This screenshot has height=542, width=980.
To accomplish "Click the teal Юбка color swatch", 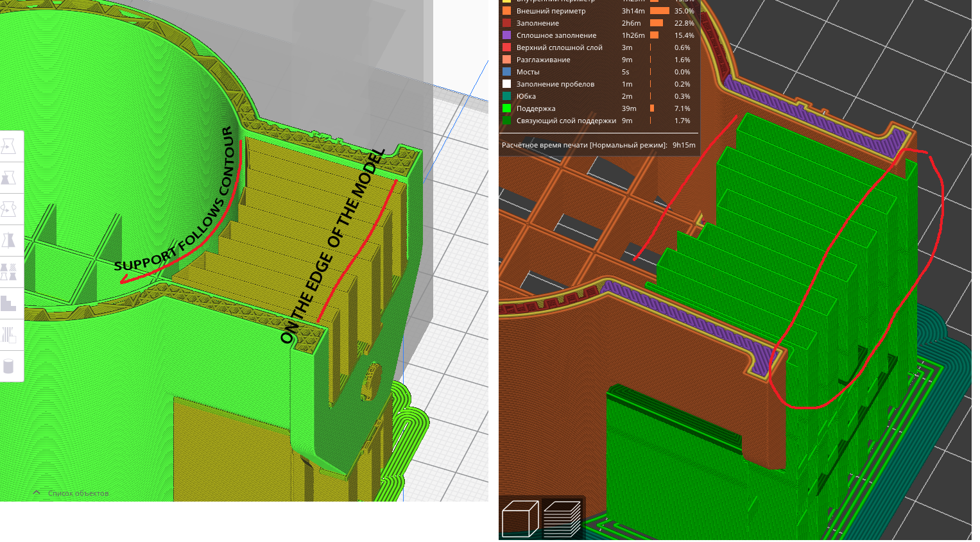I will [x=506, y=96].
